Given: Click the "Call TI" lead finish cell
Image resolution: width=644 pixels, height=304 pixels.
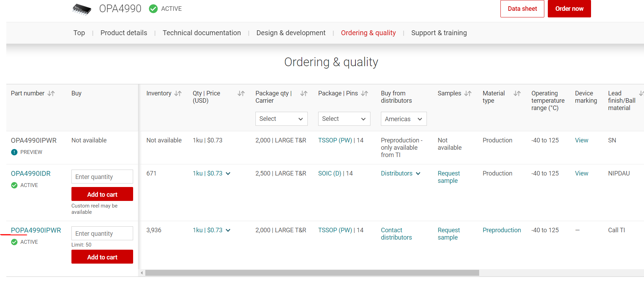Looking at the screenshot, I should click(x=616, y=230).
